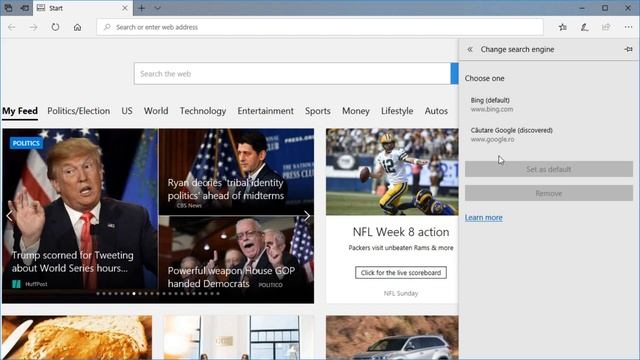640x360 pixels.
Task: Go back with the back arrow
Action: coord(11,27)
